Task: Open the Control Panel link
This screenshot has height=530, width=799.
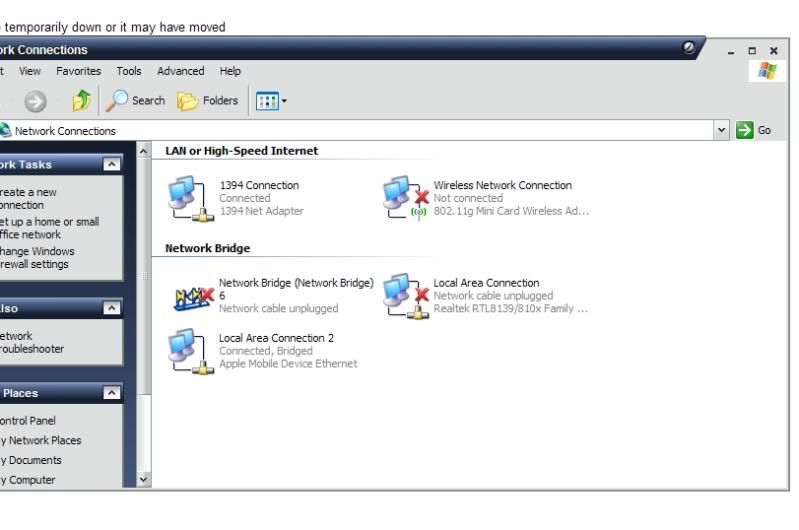Action: pyautogui.click(x=28, y=421)
